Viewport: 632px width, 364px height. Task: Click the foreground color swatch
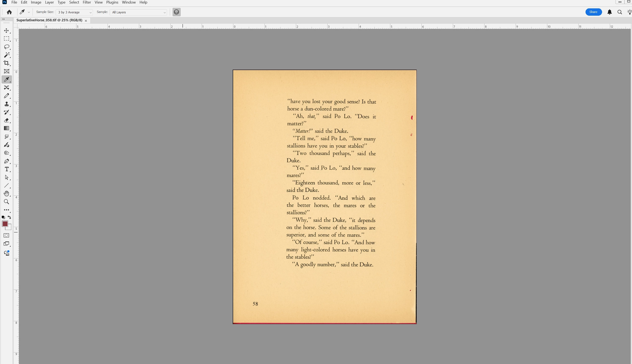5,224
